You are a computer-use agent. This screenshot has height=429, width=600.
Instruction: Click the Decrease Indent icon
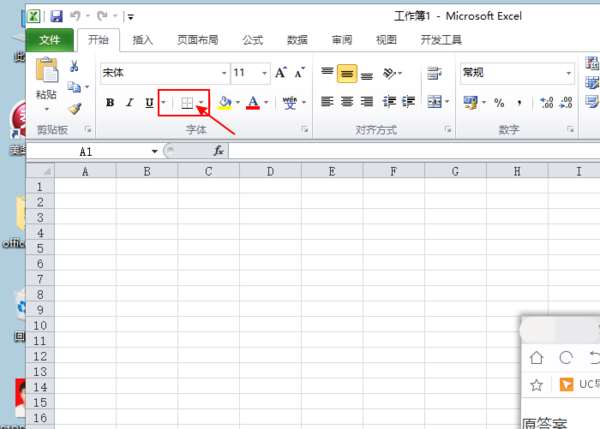coord(390,102)
